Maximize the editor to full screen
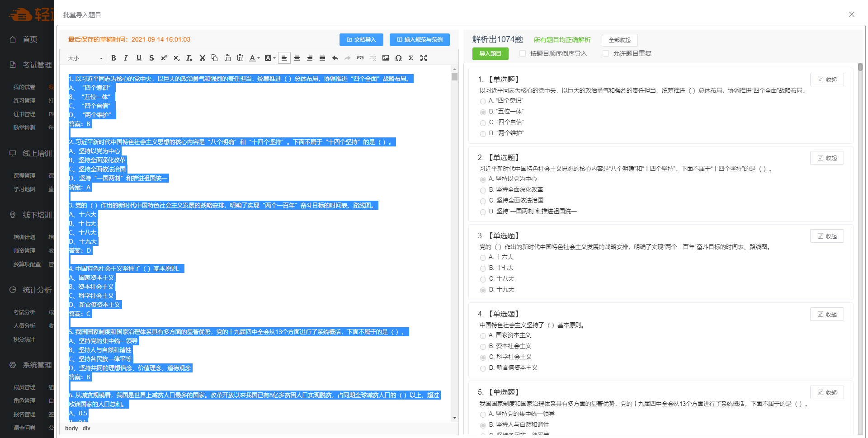868x438 pixels. pos(424,58)
